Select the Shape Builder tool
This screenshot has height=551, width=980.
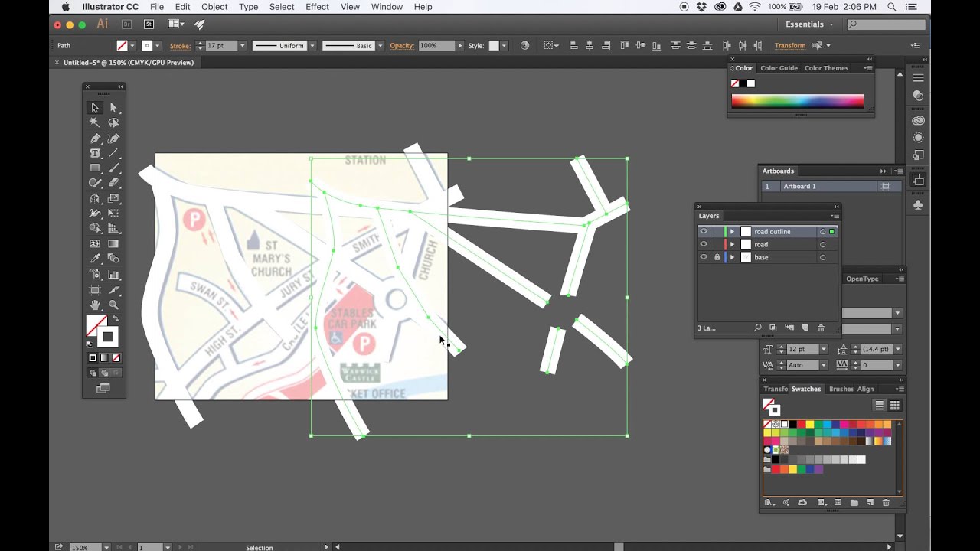pyautogui.click(x=95, y=228)
